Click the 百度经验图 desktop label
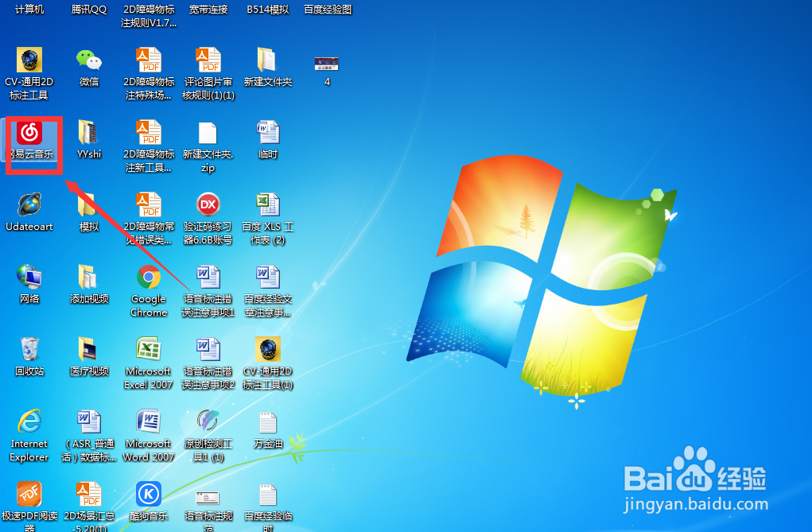Screen dimensions: 812x532 tap(328, 10)
